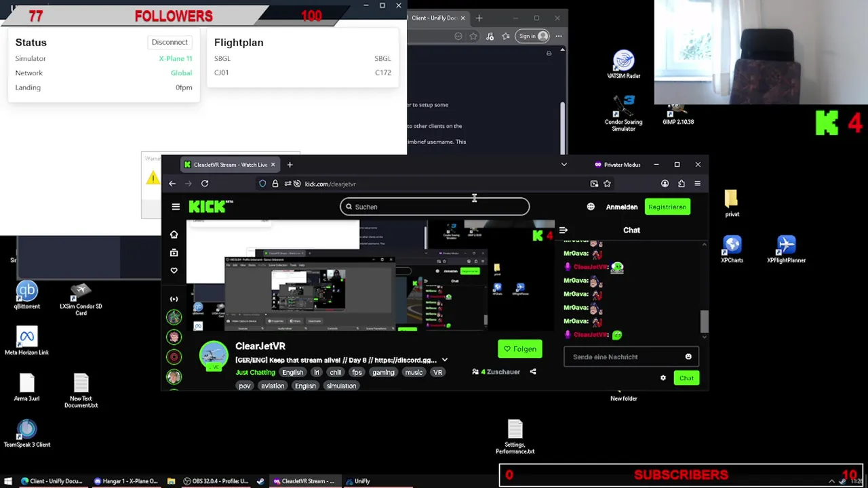
Task: Open the Browse icon in Kick sidebar
Action: coord(174,253)
